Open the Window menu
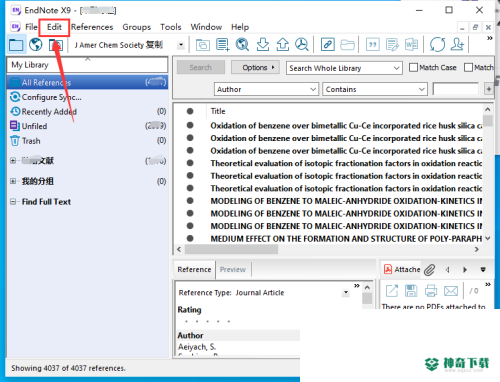 tap(206, 27)
